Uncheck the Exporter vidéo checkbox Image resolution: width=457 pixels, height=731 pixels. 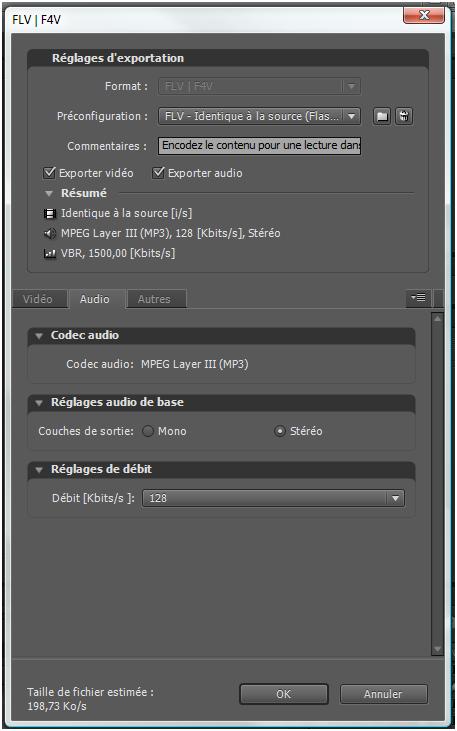click(49, 173)
